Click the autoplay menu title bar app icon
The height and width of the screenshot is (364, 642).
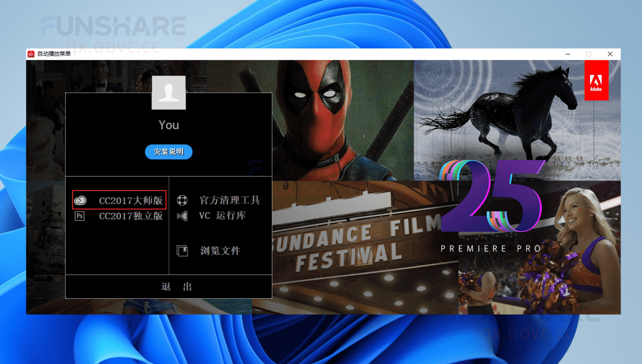31,54
